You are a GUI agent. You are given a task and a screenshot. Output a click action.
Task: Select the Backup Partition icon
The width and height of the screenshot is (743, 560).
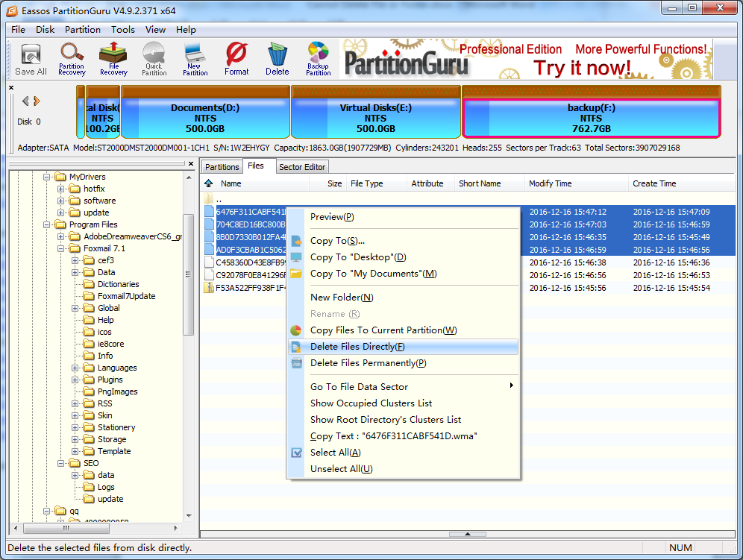pos(318,59)
